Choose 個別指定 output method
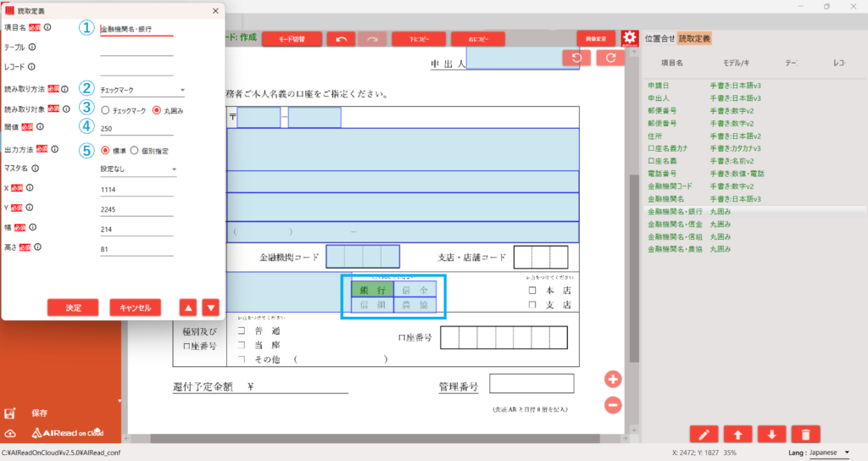Image resolution: width=868 pixels, height=461 pixels. (x=134, y=151)
